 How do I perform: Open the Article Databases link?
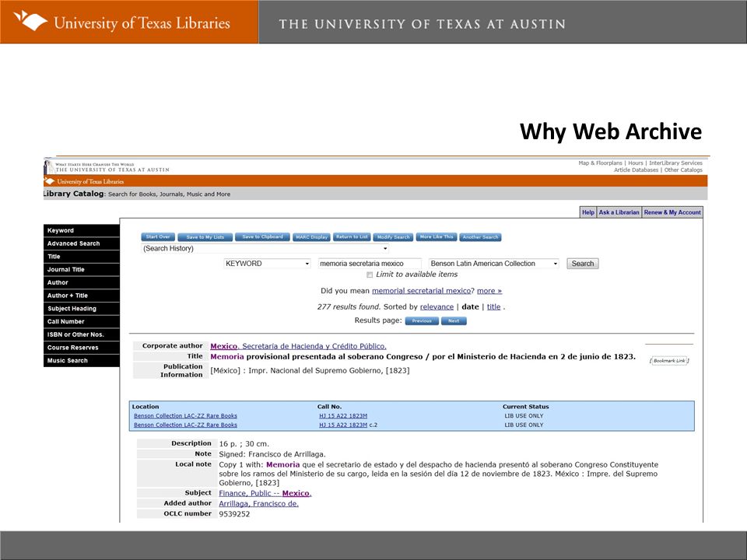[x=636, y=170]
